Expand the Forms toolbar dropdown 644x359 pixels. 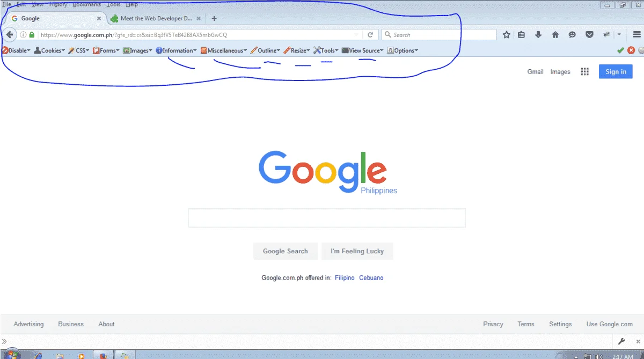(x=106, y=50)
